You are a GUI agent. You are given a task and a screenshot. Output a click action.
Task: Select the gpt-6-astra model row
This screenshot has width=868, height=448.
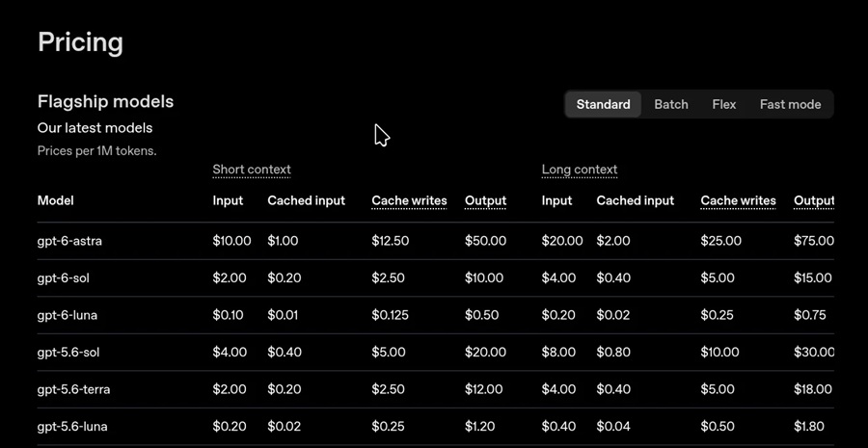(x=436, y=241)
